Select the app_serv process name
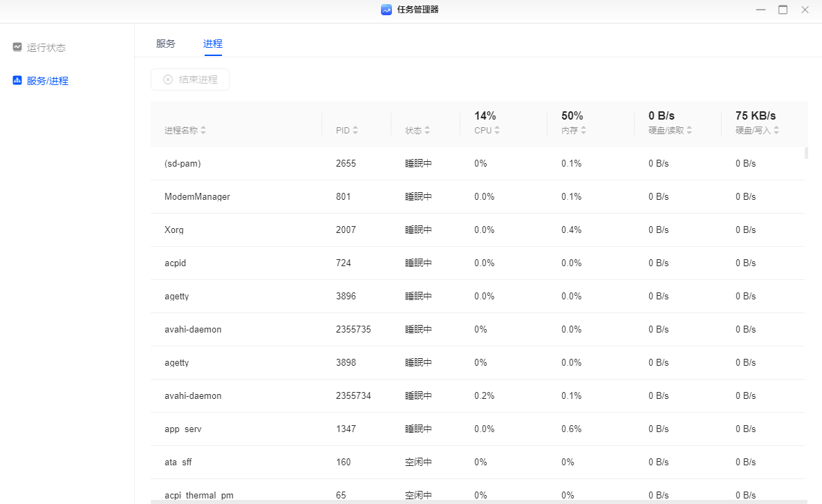822x504 pixels. pos(183,429)
